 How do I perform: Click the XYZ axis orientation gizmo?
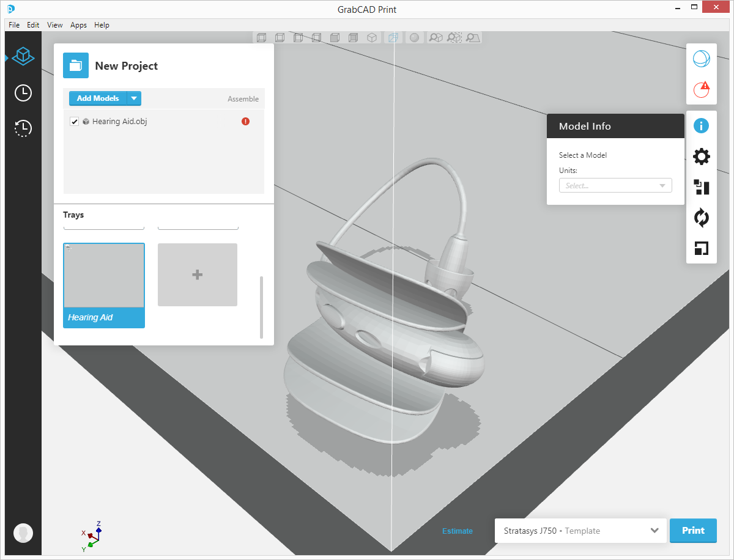(92, 536)
